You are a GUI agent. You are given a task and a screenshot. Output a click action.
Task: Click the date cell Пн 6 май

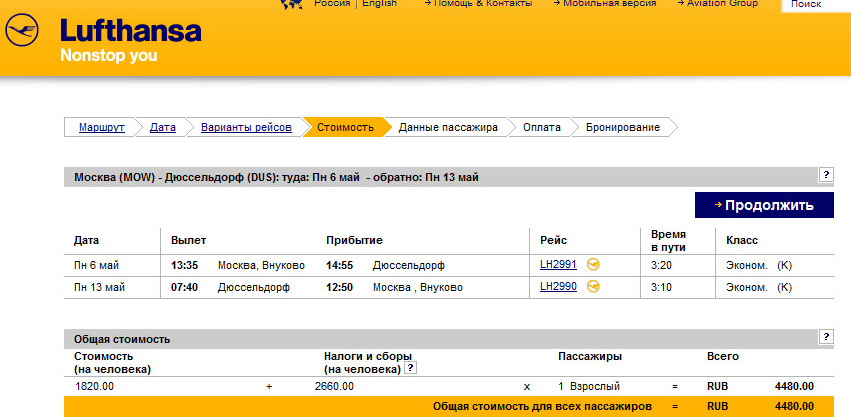97,266
